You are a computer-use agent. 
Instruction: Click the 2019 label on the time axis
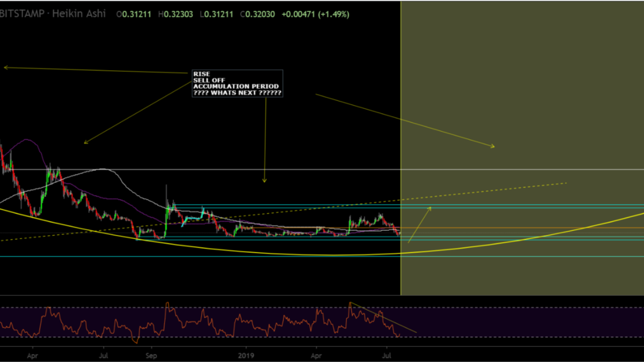[246, 356]
